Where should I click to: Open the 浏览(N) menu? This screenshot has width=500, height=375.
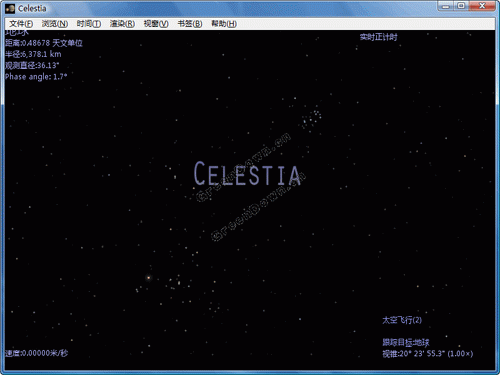click(55, 24)
